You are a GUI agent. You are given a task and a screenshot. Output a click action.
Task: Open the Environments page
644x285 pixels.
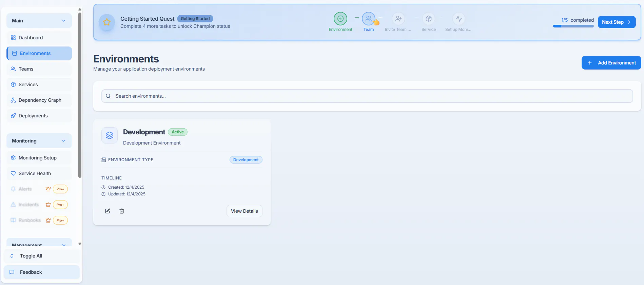39,53
